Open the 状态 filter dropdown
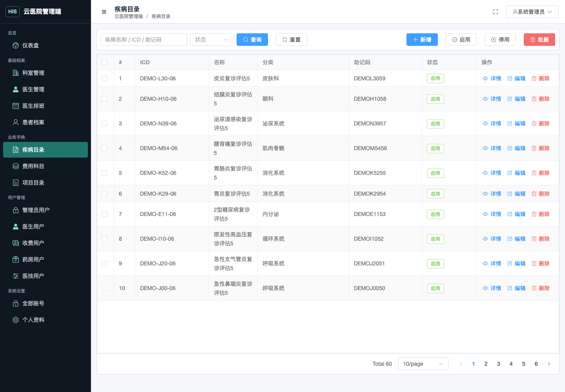The image size is (565, 392). pos(212,40)
